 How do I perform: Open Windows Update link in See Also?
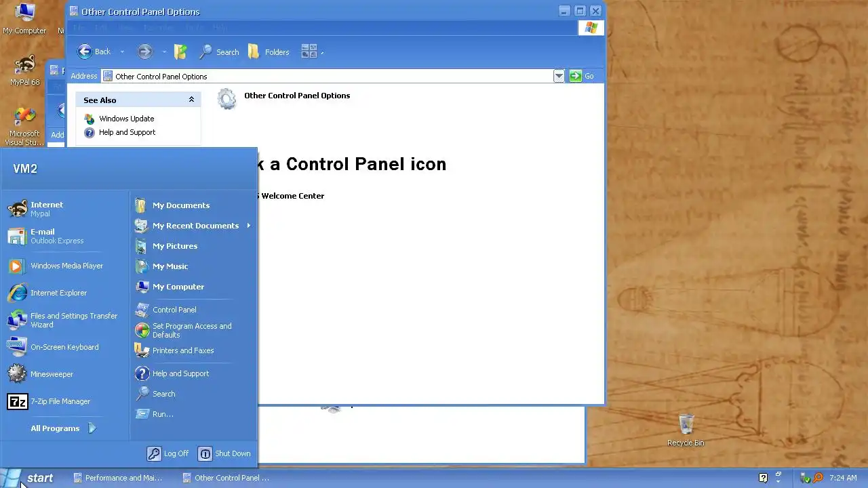click(x=126, y=119)
